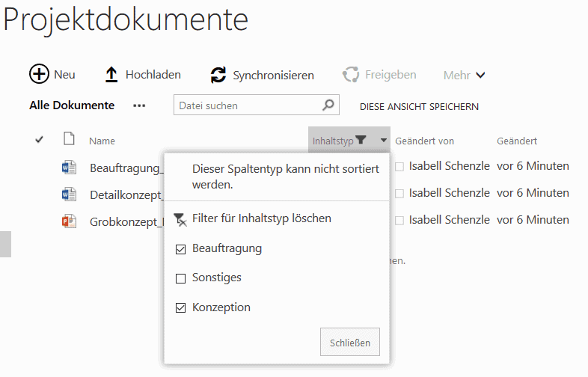This screenshot has width=588, height=377.
Task: Click the Beauftragung filter label
Action: pyautogui.click(x=227, y=248)
